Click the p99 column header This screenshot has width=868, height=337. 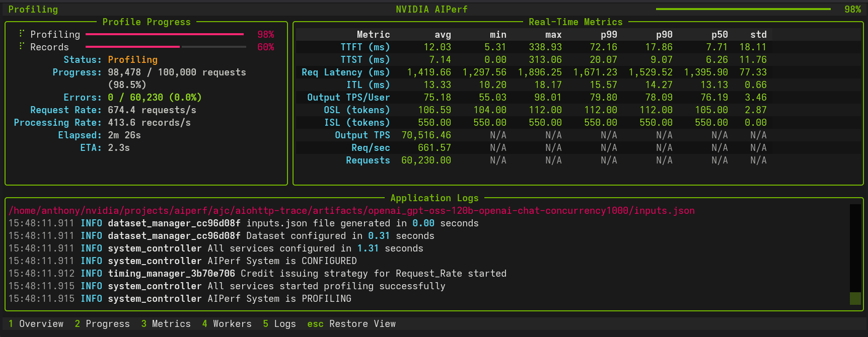(x=609, y=35)
